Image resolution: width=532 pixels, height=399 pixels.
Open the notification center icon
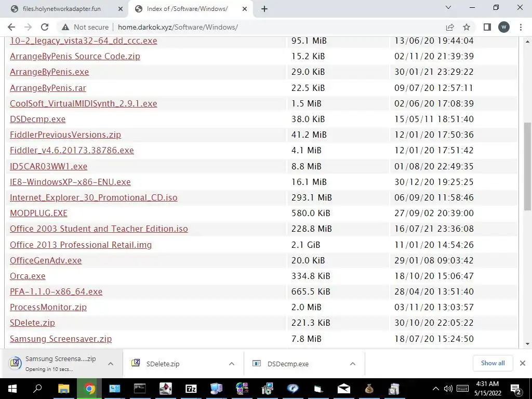coord(515,389)
